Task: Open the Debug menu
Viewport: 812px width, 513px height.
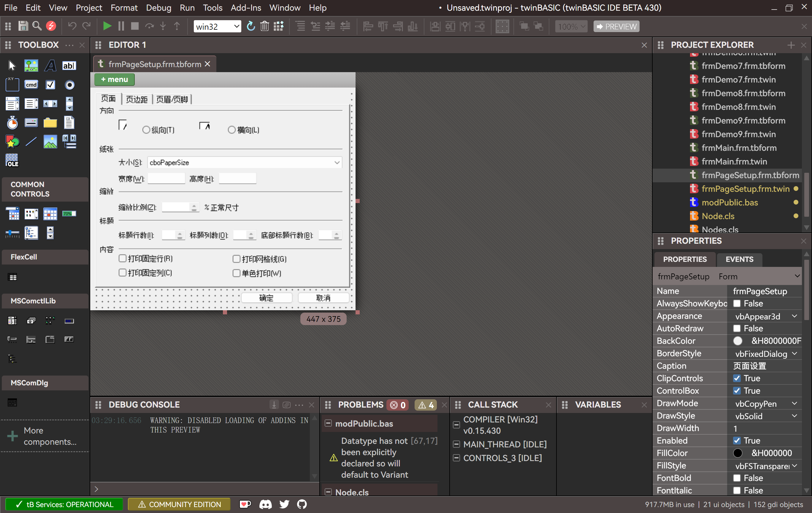Action: (158, 7)
